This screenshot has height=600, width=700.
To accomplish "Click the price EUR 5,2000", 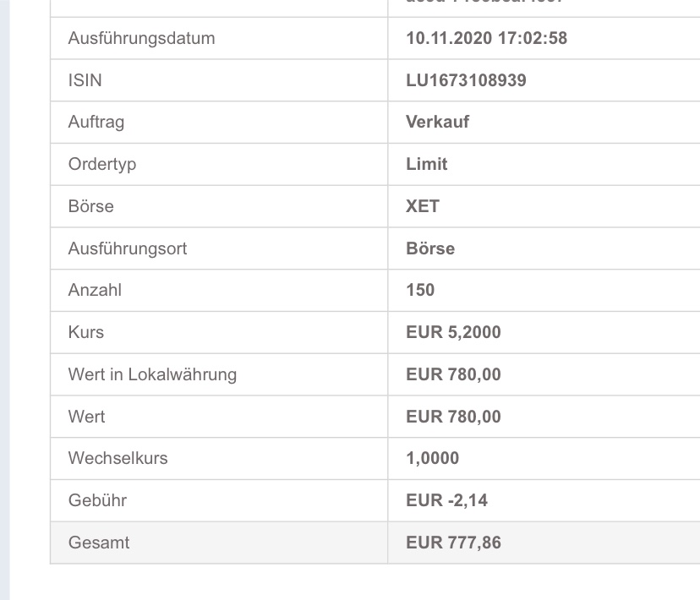I will click(x=453, y=332).
